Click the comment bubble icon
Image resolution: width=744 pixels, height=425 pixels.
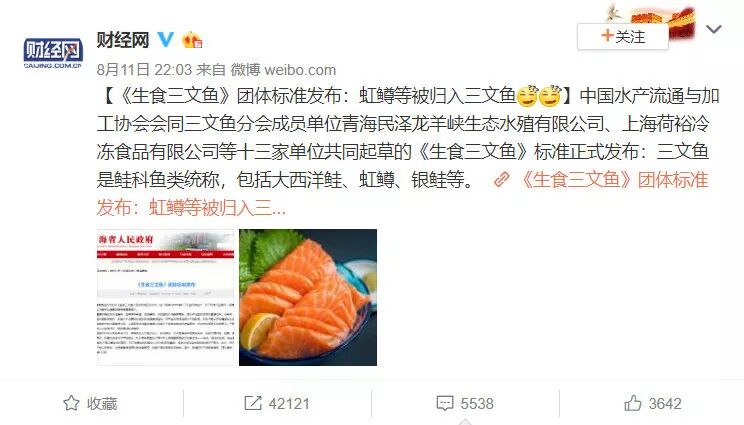(x=445, y=404)
